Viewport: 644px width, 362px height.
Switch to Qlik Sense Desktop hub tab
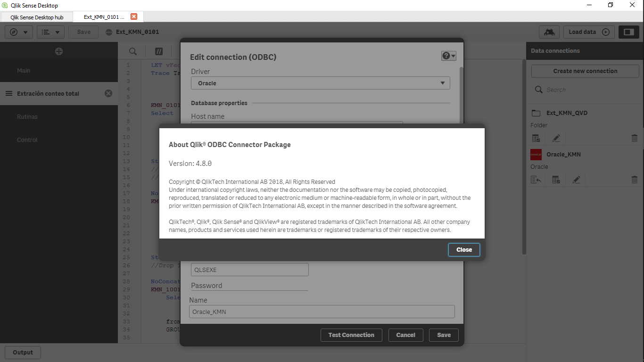point(37,17)
